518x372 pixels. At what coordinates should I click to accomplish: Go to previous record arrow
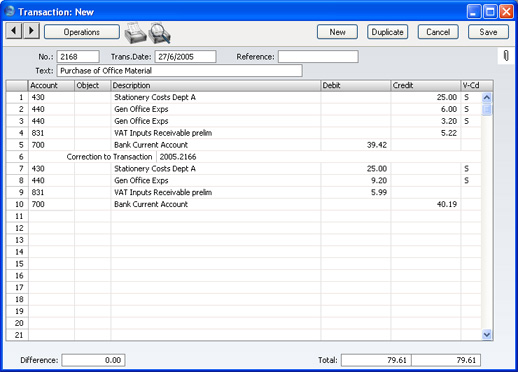(14, 31)
